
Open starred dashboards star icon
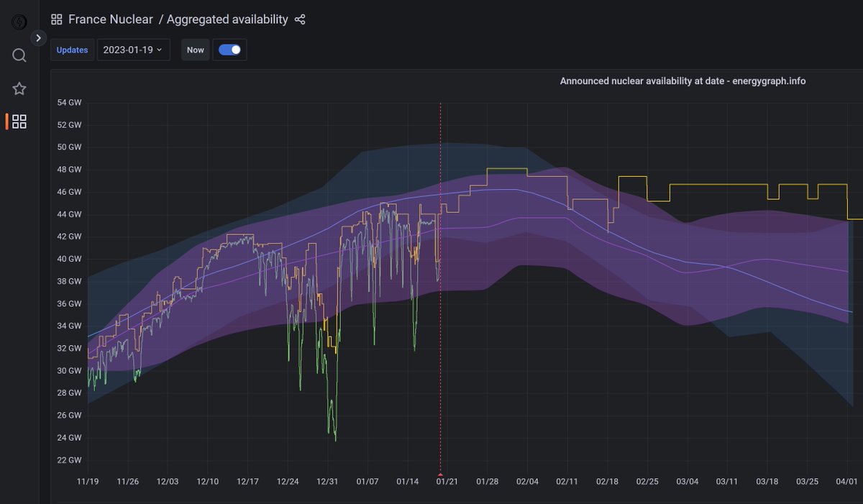point(19,88)
